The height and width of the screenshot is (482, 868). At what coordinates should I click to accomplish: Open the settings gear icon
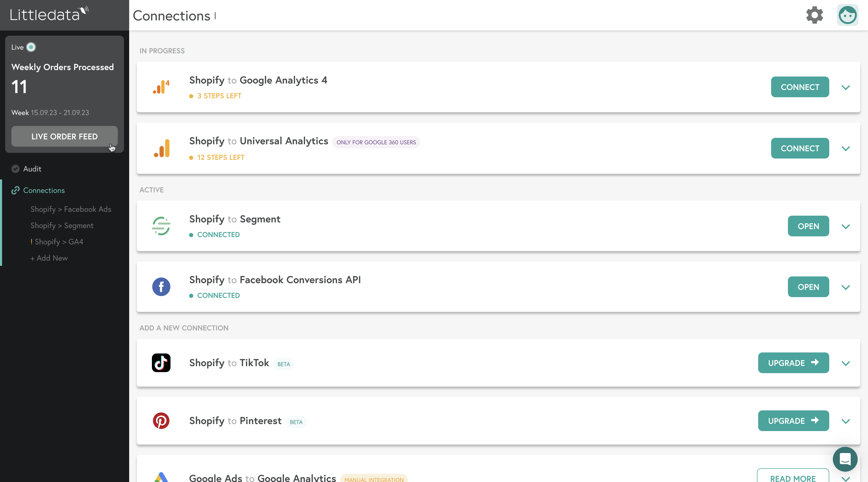pyautogui.click(x=815, y=15)
